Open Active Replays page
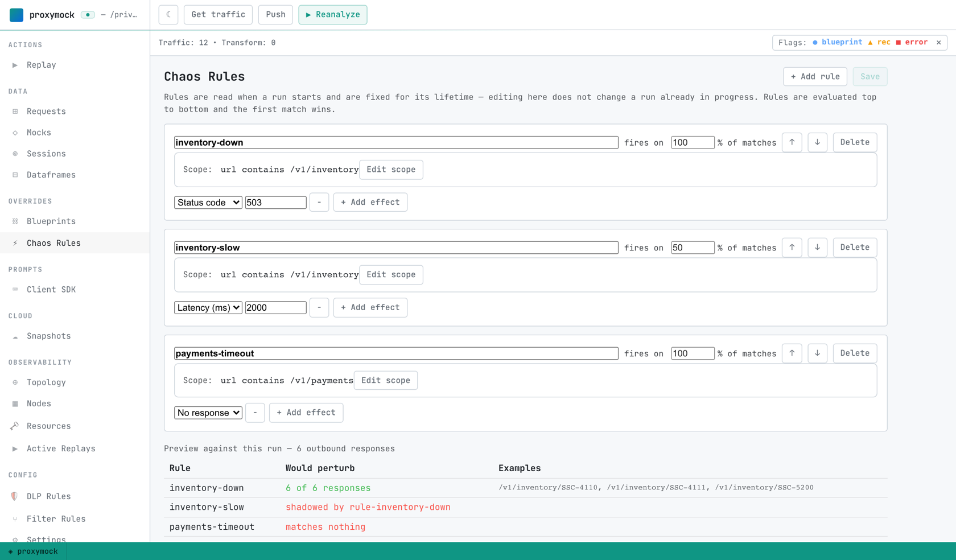 tap(75, 448)
